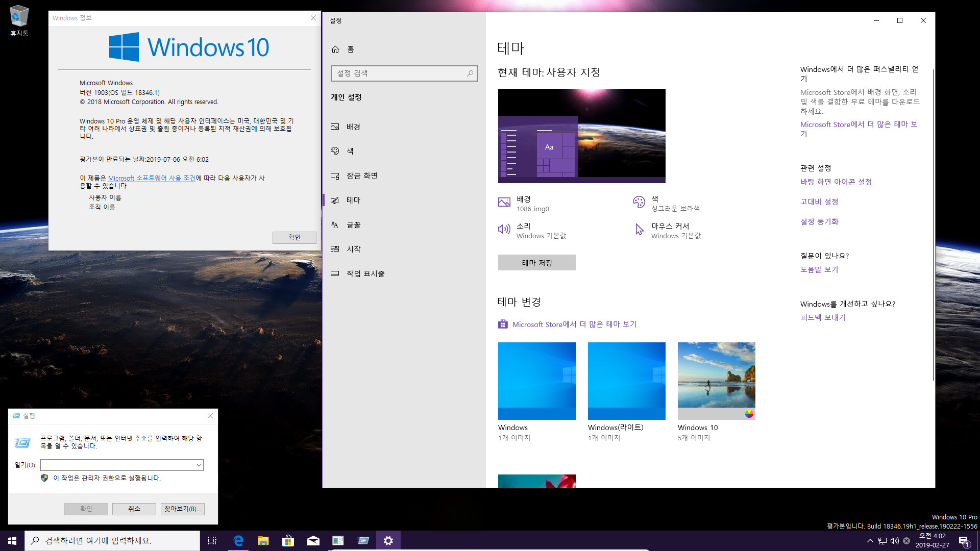Click the current theme preview image
This screenshot has width=980, height=551.
[x=582, y=136]
